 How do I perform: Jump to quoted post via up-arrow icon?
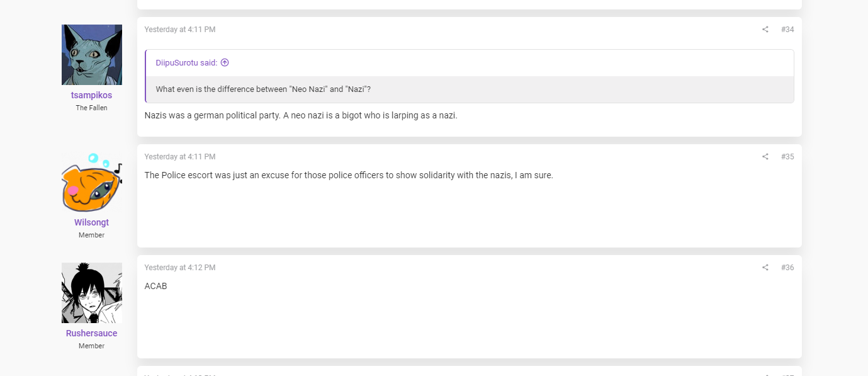pos(225,62)
